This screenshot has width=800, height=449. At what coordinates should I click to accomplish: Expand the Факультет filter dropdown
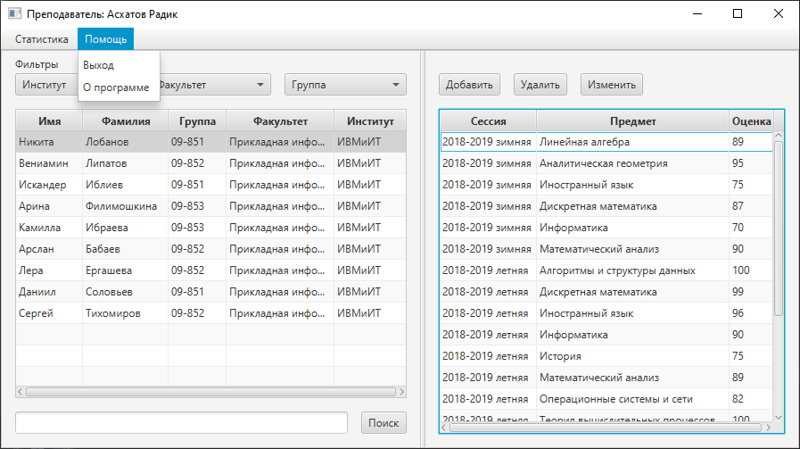tap(212, 85)
